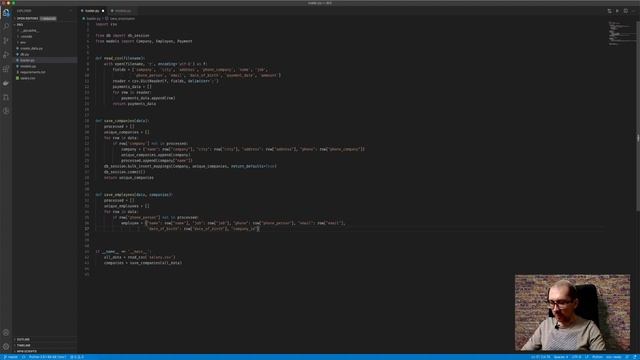The image size is (640, 360).
Task: Click the unsaved dot on loader.py tab
Action: coord(103,11)
